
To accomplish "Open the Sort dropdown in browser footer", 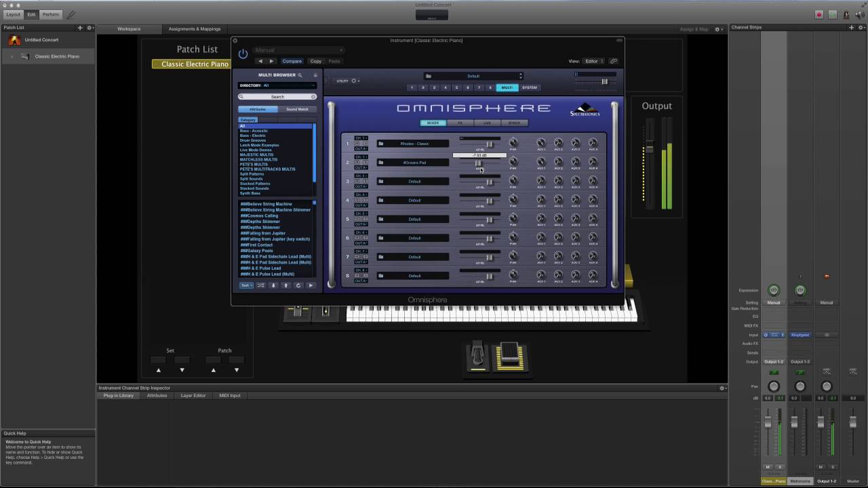I will 247,285.
